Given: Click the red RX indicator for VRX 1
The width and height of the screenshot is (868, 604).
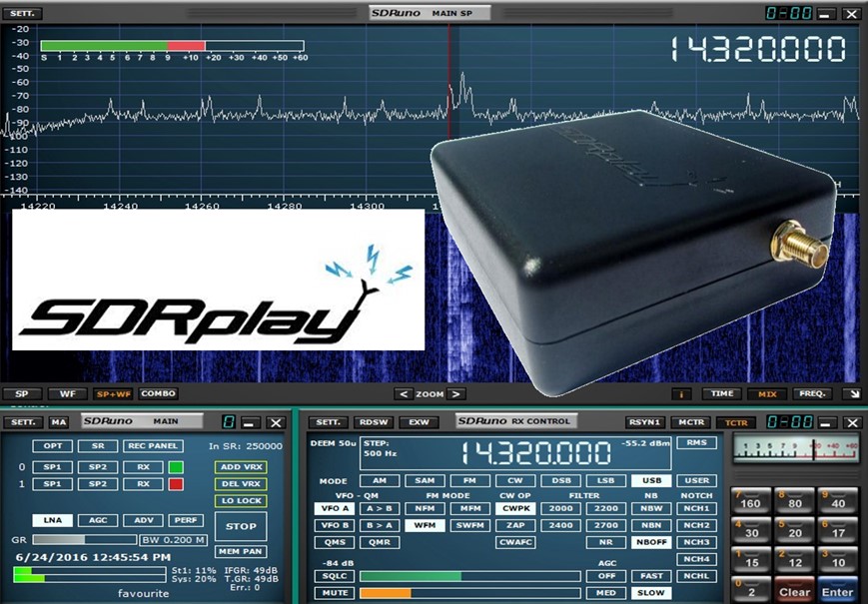Looking at the screenshot, I should pos(176,484).
